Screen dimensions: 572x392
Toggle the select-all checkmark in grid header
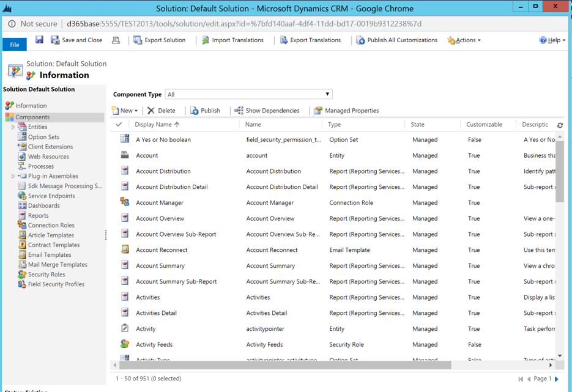pos(119,124)
